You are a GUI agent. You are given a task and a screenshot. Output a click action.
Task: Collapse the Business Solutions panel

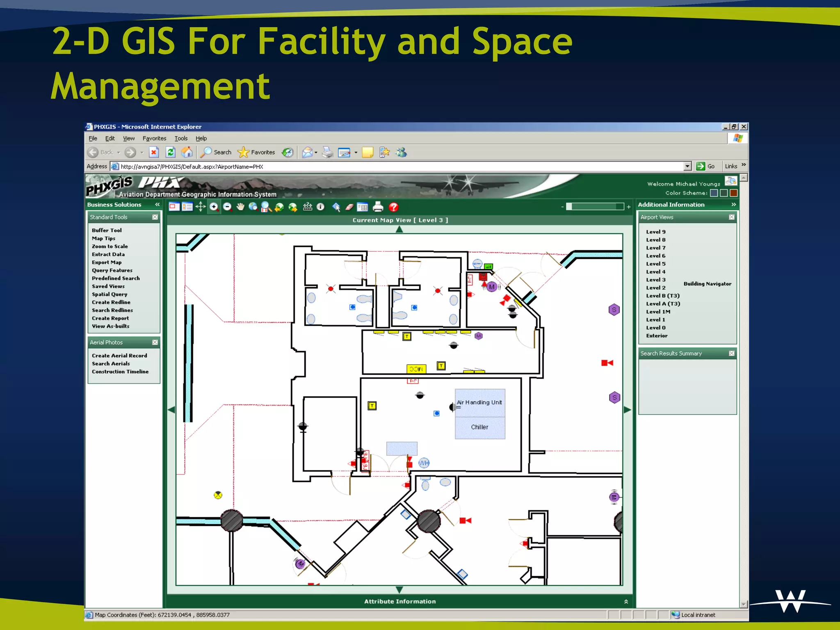(x=157, y=204)
